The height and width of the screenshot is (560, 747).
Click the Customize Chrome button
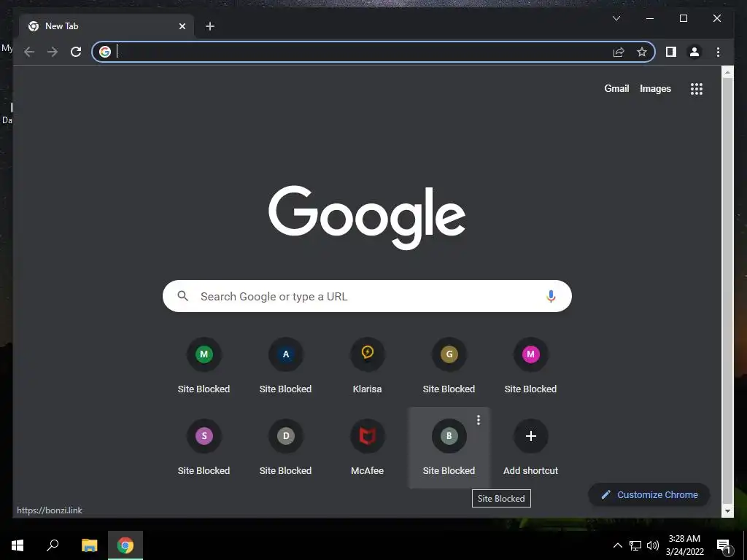(649, 495)
